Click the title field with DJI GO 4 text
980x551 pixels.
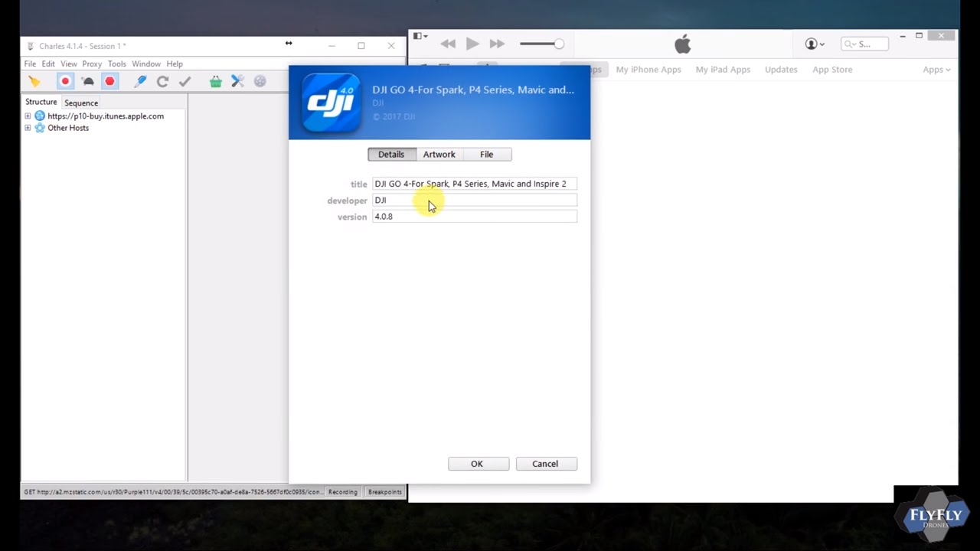475,184
